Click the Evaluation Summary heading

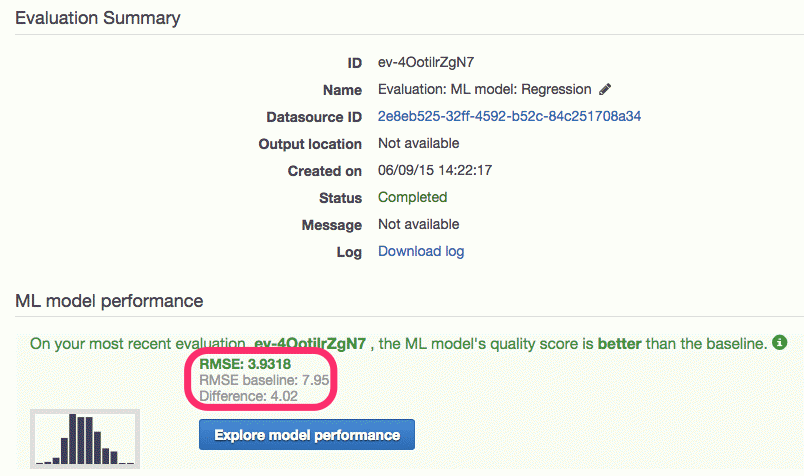click(97, 18)
